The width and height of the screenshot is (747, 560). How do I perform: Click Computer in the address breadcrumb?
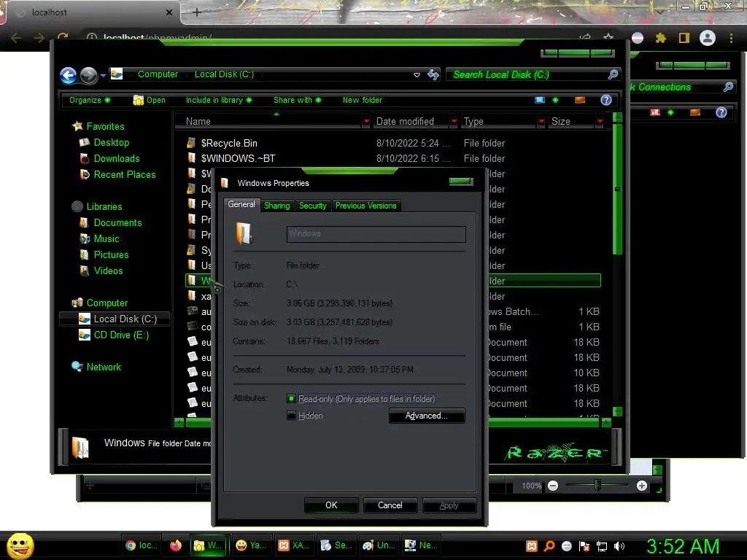pos(158,74)
